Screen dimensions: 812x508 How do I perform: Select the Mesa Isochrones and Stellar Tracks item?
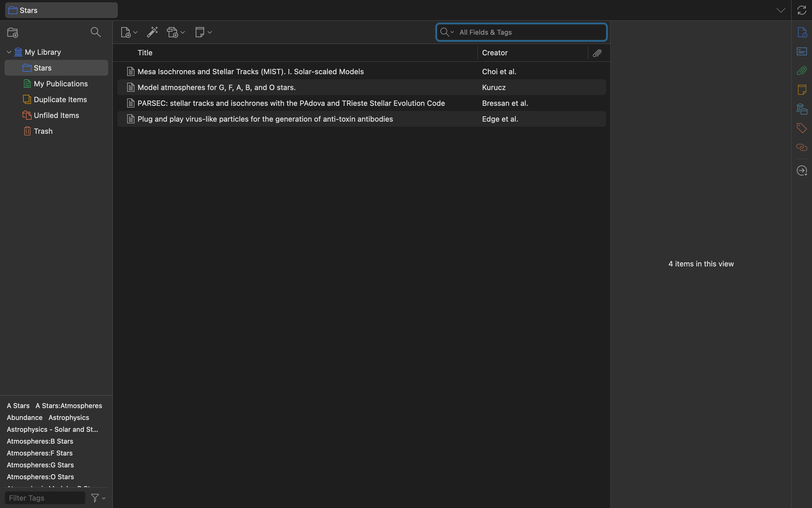tap(362, 72)
